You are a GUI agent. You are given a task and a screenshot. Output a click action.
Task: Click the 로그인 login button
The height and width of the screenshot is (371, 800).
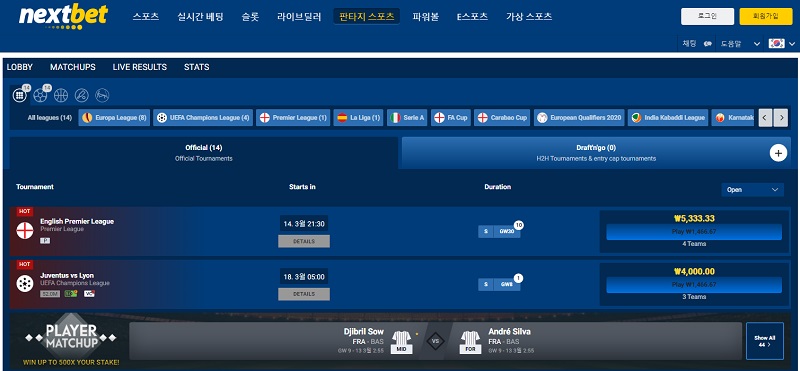pos(707,16)
